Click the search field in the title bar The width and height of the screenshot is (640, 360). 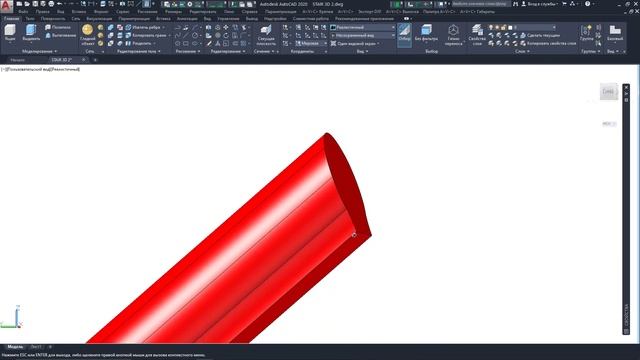coord(481,4)
